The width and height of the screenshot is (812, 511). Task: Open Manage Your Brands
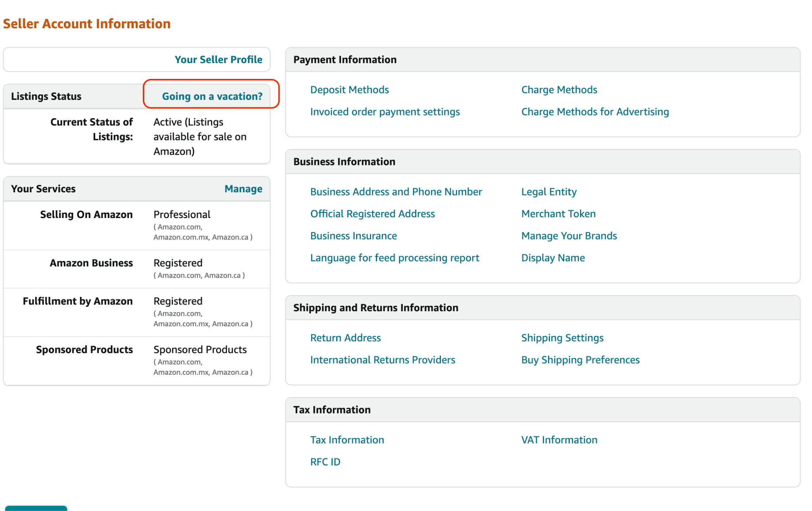pyautogui.click(x=569, y=236)
